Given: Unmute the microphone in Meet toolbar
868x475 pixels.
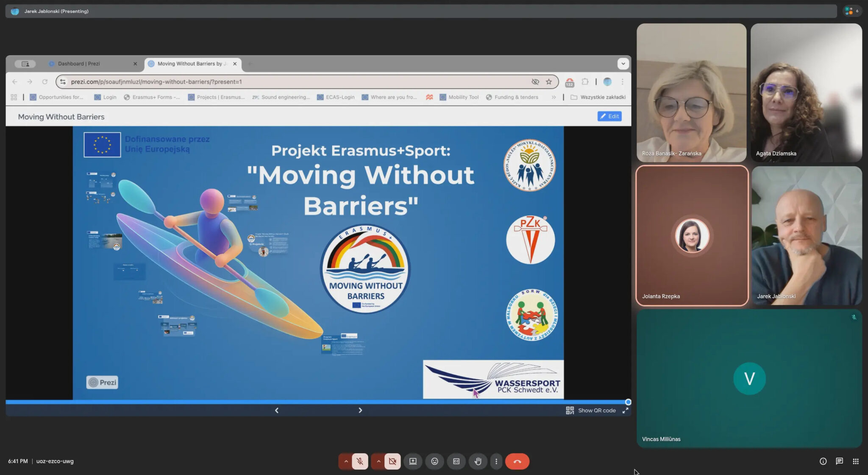Looking at the screenshot, I should point(360,461).
